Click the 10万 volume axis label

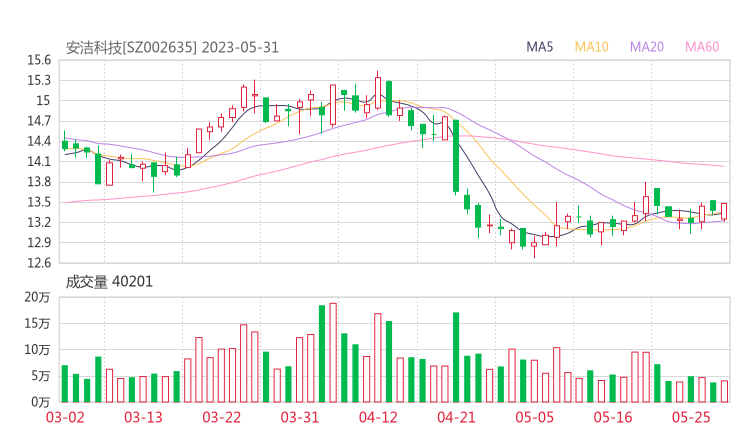point(37,350)
